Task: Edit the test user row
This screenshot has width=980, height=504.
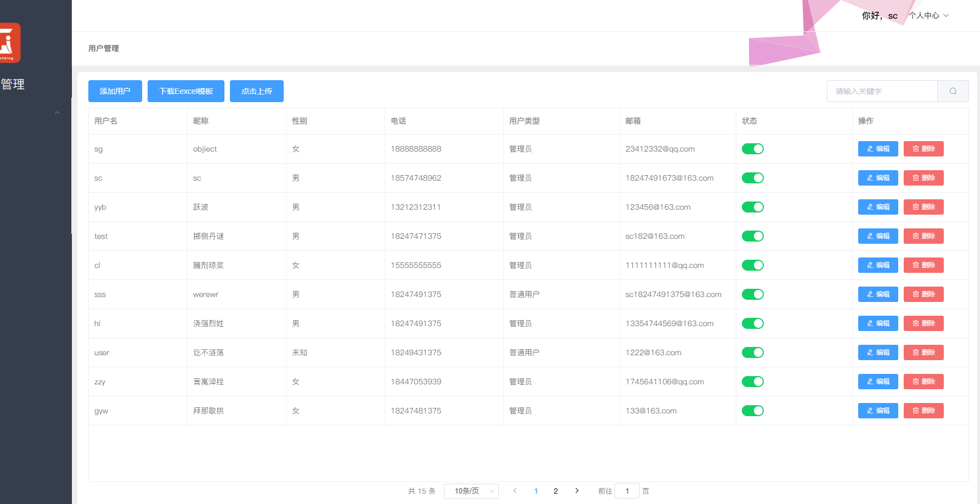Action: pyautogui.click(x=878, y=236)
